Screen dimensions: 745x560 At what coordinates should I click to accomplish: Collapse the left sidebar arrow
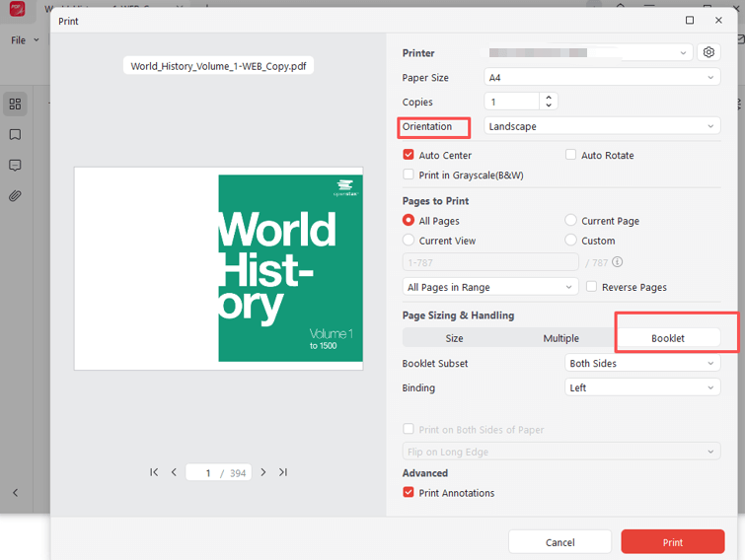15,493
